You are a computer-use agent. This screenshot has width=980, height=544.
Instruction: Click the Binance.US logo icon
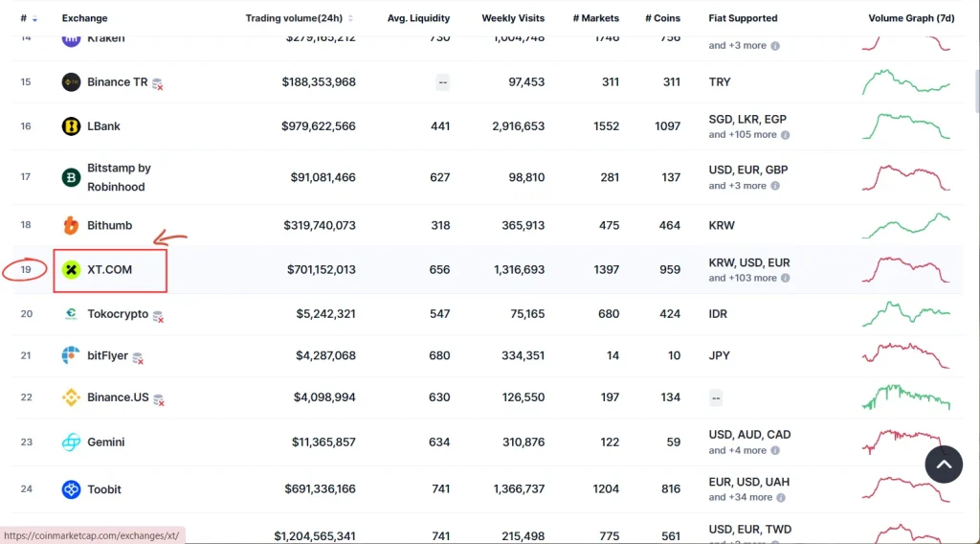tap(71, 397)
